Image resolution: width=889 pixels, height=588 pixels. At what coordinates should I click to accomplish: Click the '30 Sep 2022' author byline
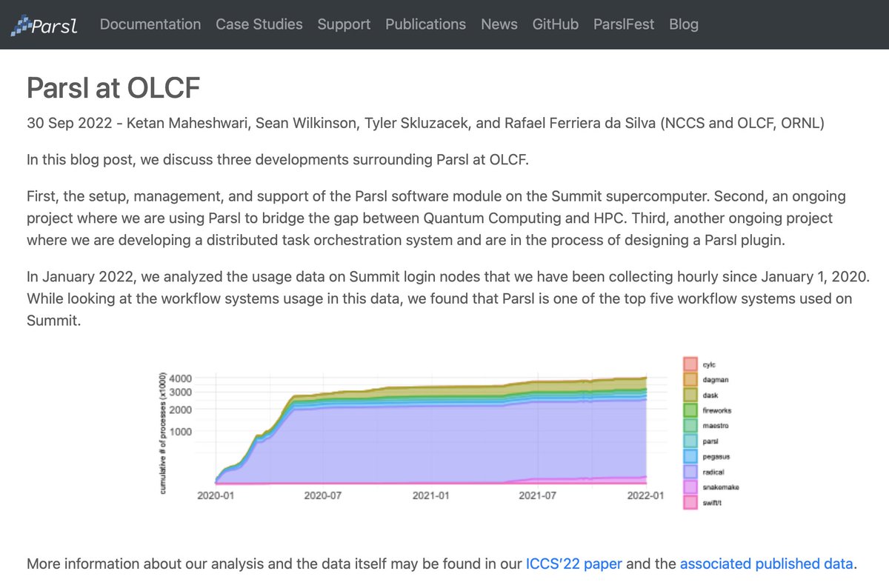(425, 123)
